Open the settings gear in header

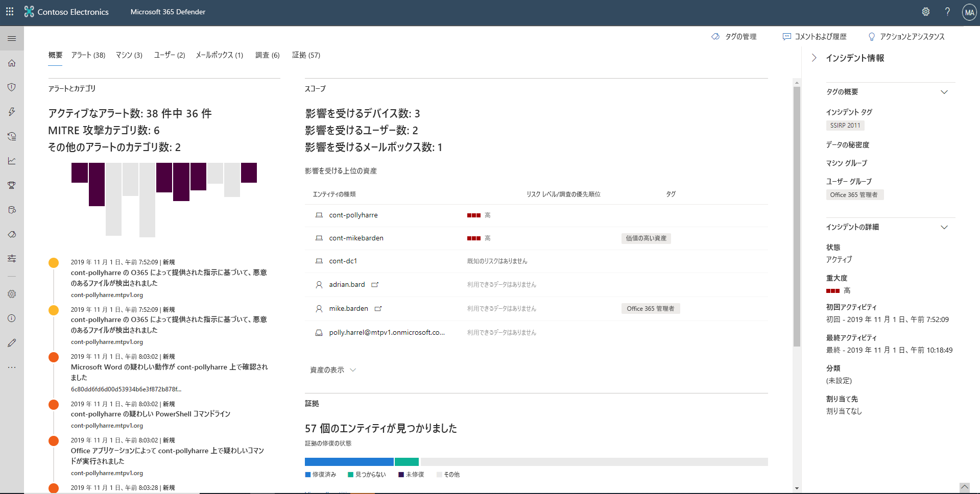(925, 12)
